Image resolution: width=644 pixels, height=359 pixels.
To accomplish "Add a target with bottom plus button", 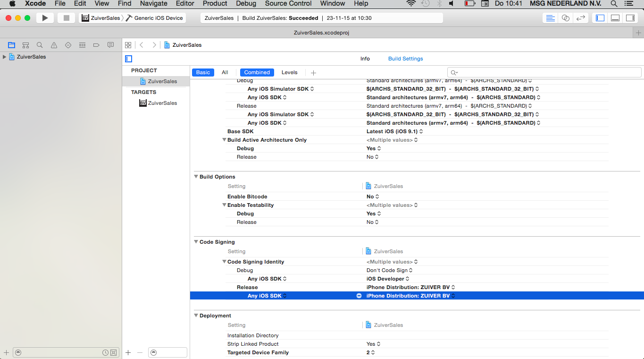I will (128, 352).
